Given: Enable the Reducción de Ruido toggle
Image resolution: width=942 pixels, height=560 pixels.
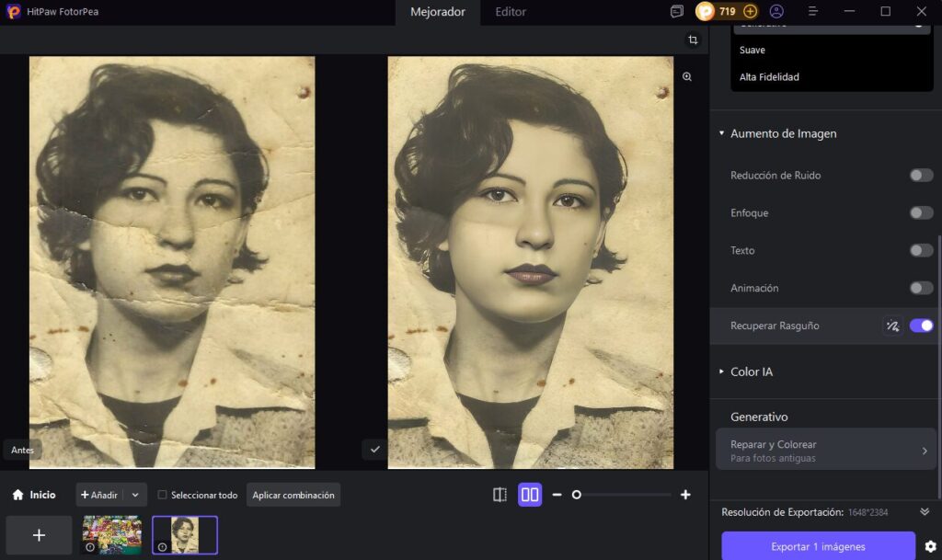Looking at the screenshot, I should pos(920,175).
